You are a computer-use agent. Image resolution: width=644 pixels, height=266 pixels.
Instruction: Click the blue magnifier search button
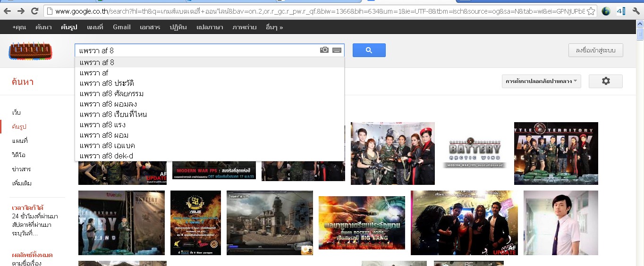[x=369, y=50]
